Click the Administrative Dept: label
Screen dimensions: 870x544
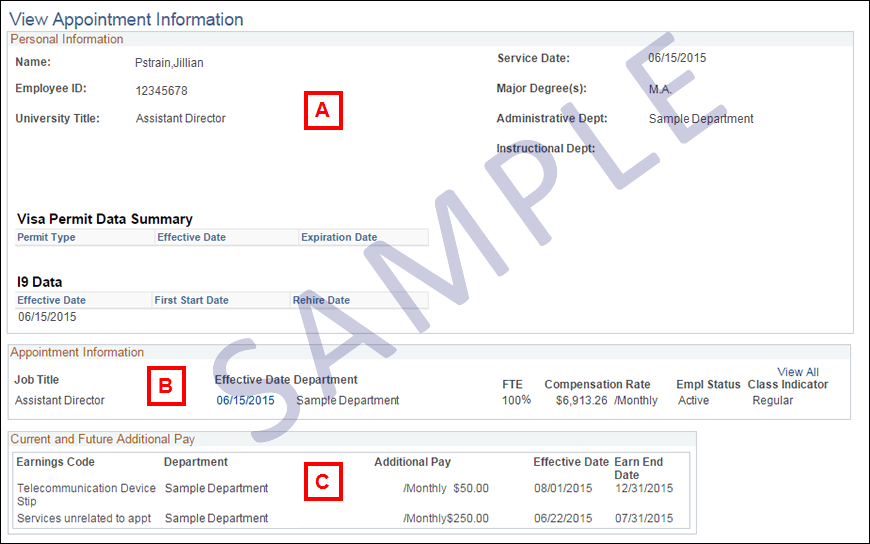click(x=552, y=118)
